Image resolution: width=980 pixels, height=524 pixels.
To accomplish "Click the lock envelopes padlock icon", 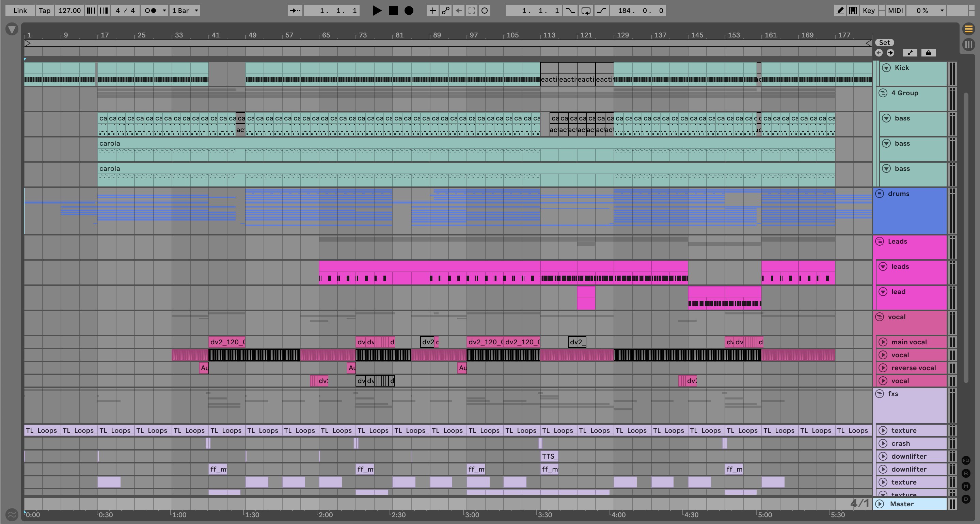I will 928,53.
